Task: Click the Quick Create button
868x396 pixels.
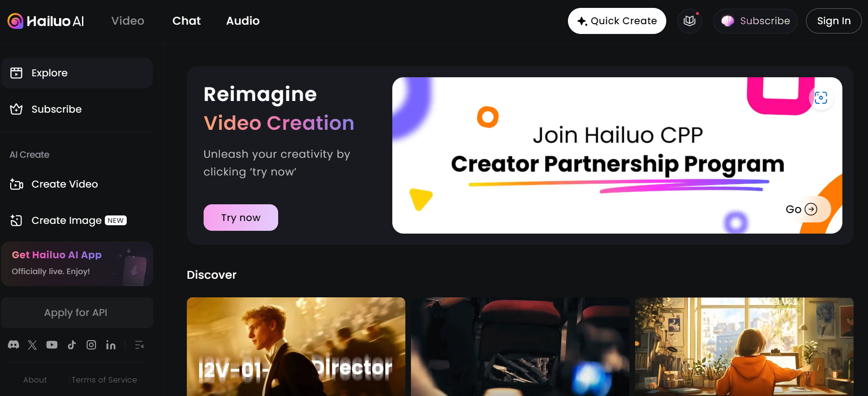Action: pos(617,21)
